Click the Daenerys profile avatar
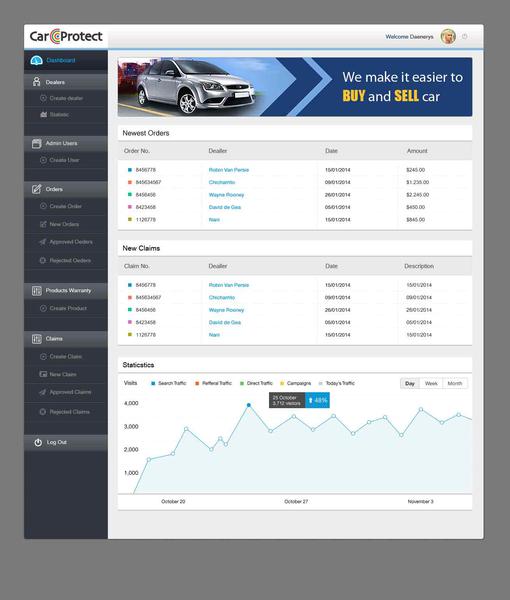 point(448,37)
